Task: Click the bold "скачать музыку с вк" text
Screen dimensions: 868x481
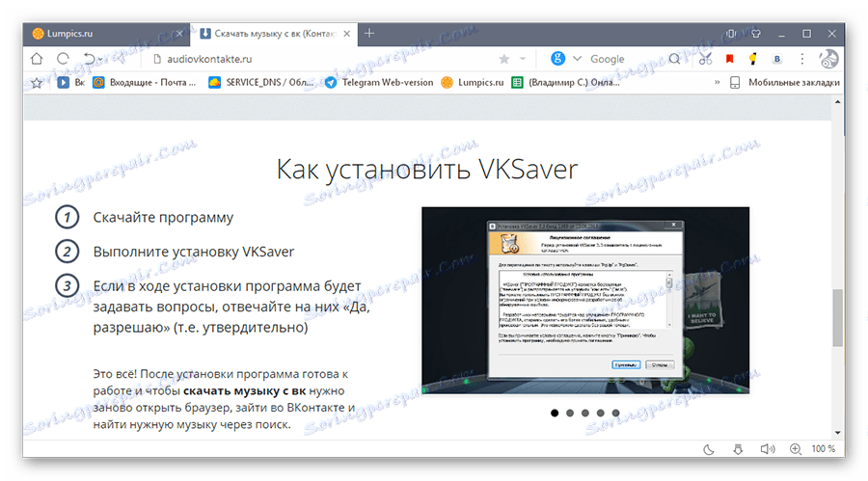Action: tap(244, 390)
